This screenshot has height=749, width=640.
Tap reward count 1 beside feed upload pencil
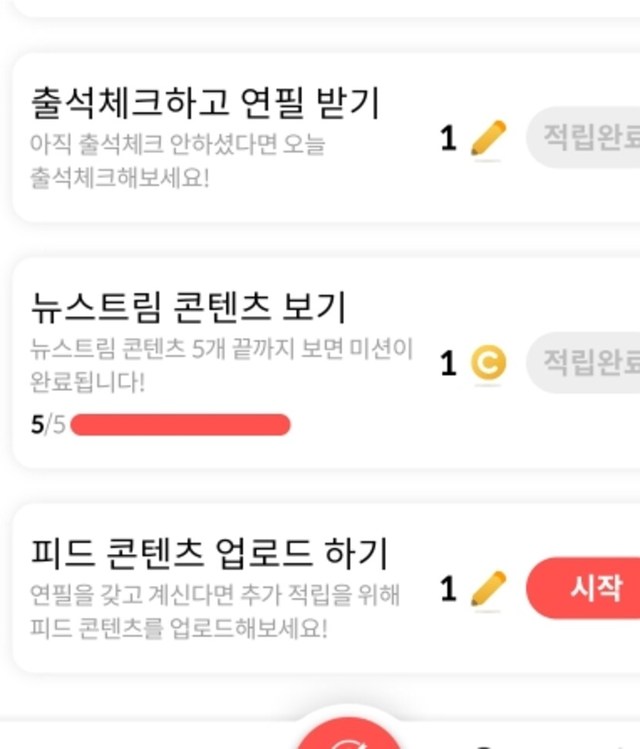(449, 588)
